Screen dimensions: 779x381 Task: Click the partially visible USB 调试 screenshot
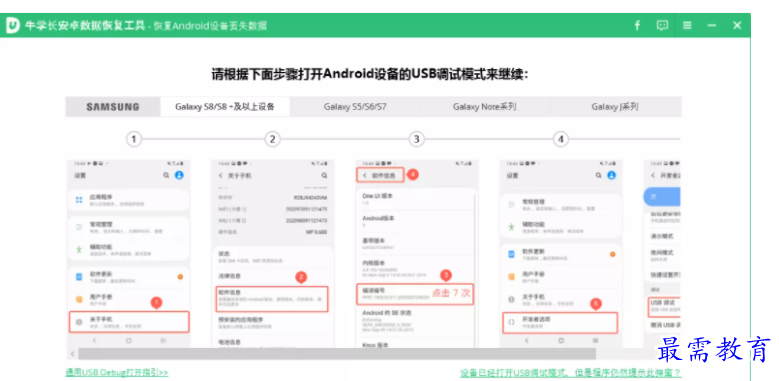click(662, 253)
